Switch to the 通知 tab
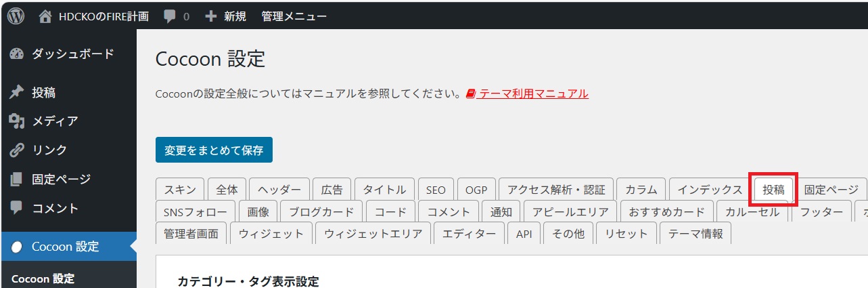 click(x=501, y=211)
